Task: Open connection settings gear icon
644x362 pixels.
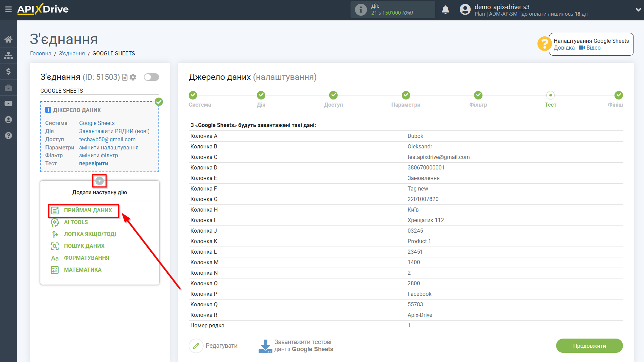Action: (133, 77)
